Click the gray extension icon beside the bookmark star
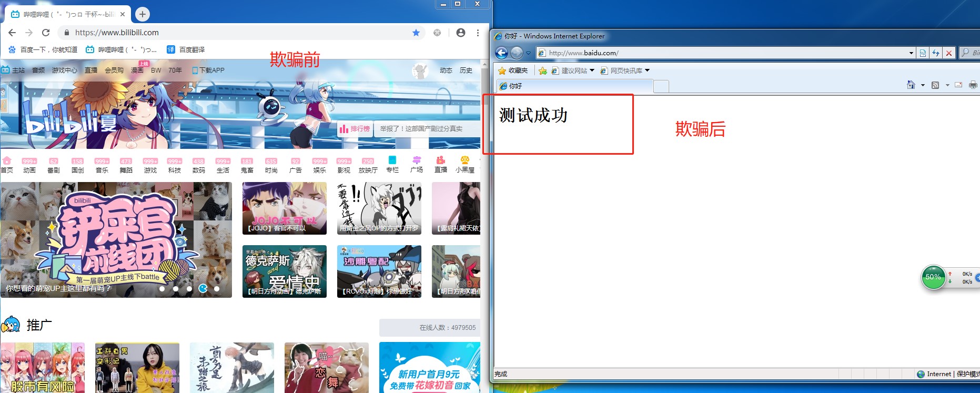Viewport: 980px width, 393px height. coord(437,33)
